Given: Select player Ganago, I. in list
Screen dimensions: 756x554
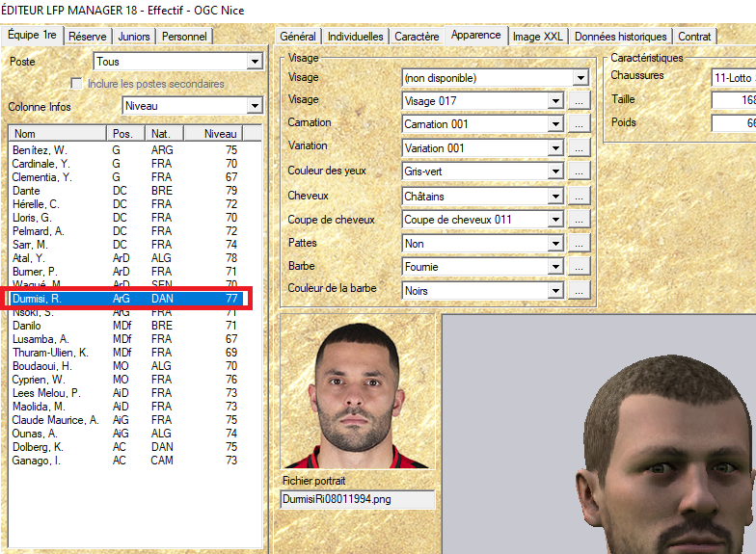Looking at the screenshot, I should pyautogui.click(x=125, y=461).
